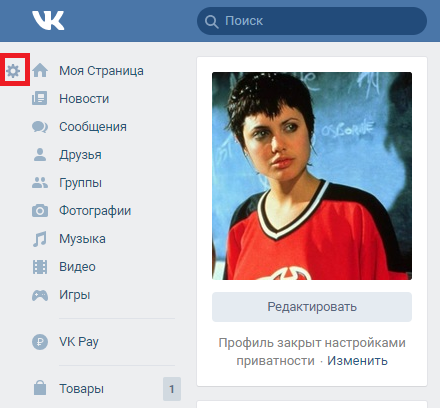Click the music note icon for Музыка
The height and width of the screenshot is (408, 440).
click(x=40, y=239)
